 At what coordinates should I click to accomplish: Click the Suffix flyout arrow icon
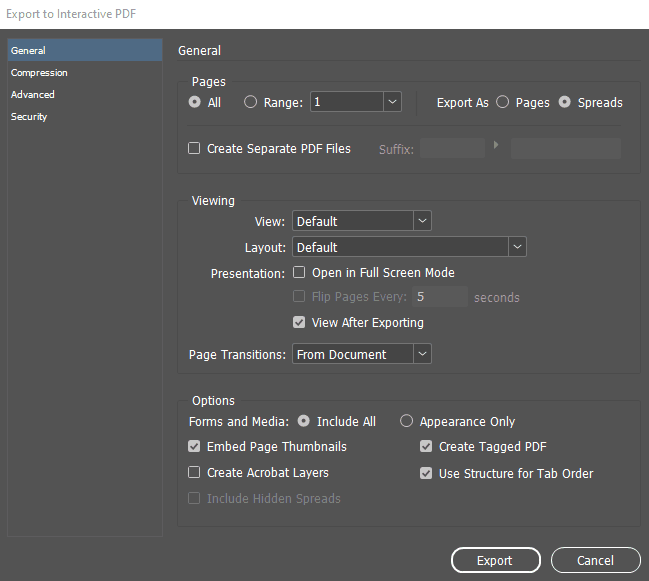click(x=496, y=145)
